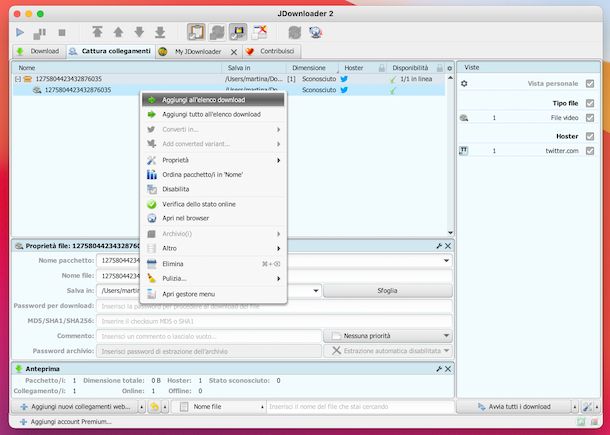
Task: Choose Aggiungi all'elenco download menu entry
Action: click(213, 100)
